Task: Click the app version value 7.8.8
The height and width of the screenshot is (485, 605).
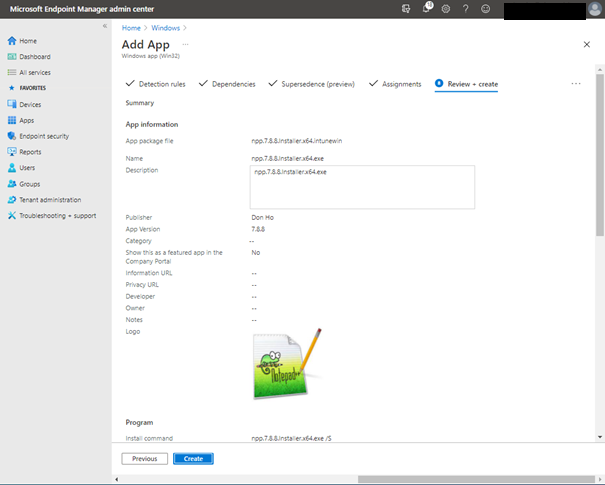Action: [x=258, y=229]
